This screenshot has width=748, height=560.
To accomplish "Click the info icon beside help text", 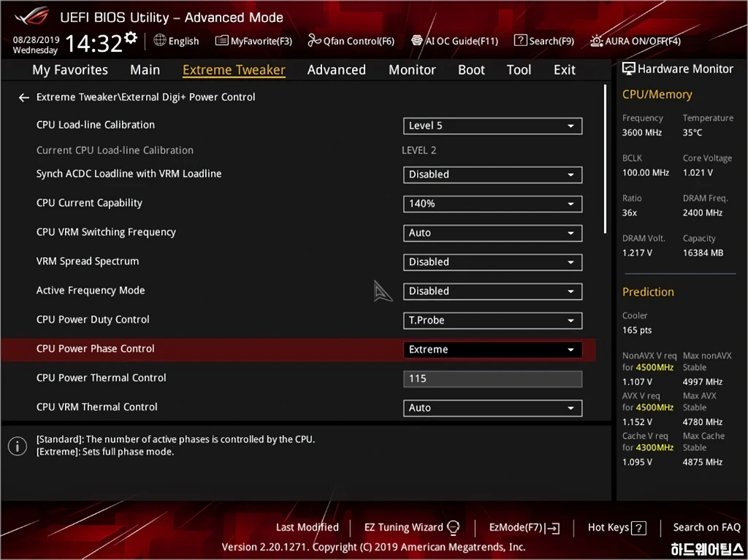I will pos(18,447).
